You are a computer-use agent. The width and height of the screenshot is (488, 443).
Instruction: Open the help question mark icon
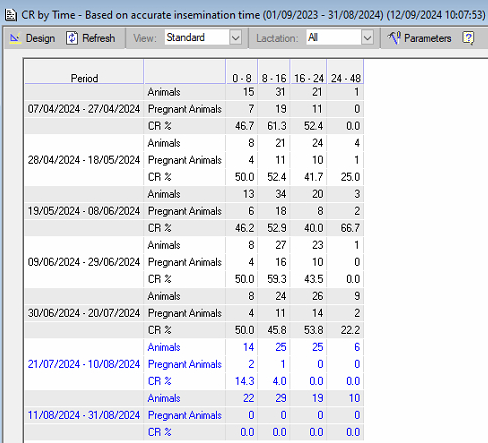coord(468,38)
